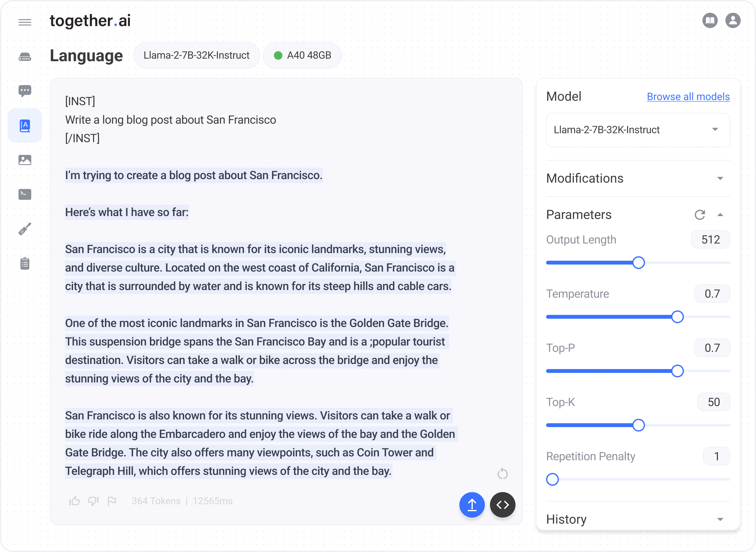Open the image playground sidebar icon
The height and width of the screenshot is (552, 756).
25,160
